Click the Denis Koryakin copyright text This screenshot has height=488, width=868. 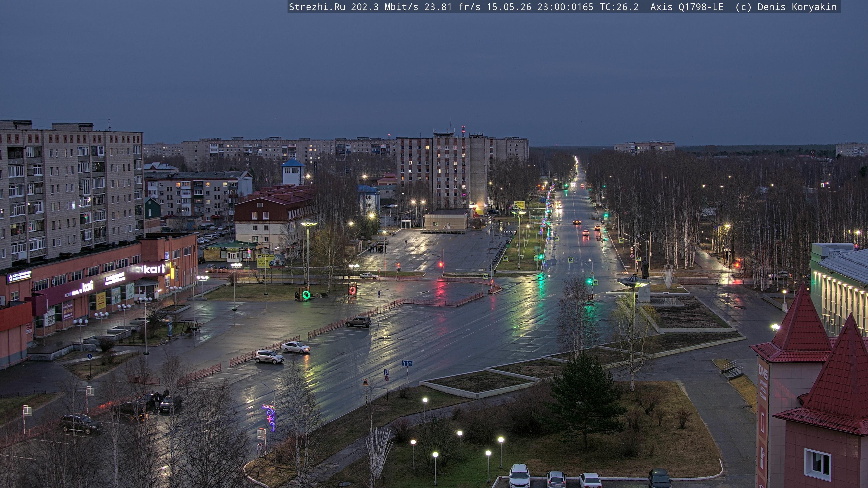(797, 7)
